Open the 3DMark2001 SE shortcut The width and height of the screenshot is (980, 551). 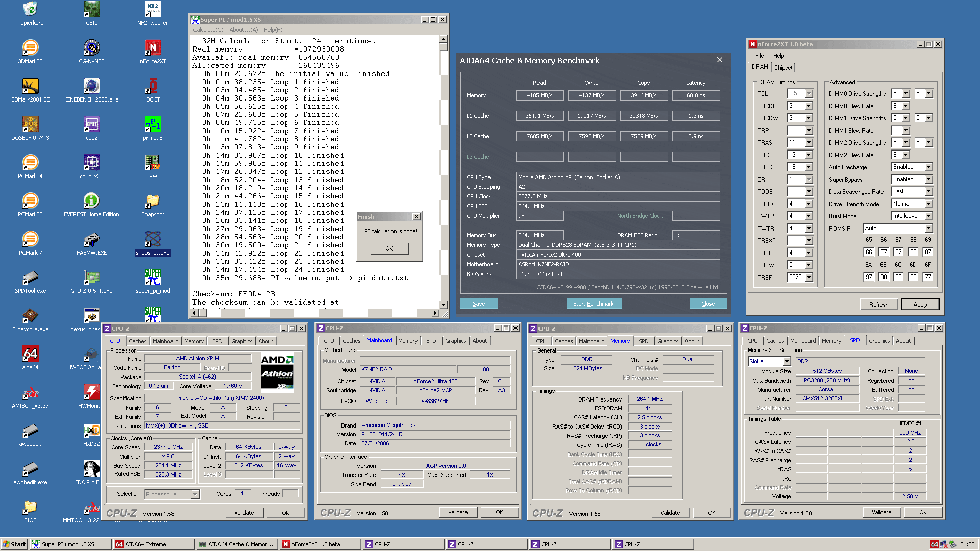tap(30, 90)
